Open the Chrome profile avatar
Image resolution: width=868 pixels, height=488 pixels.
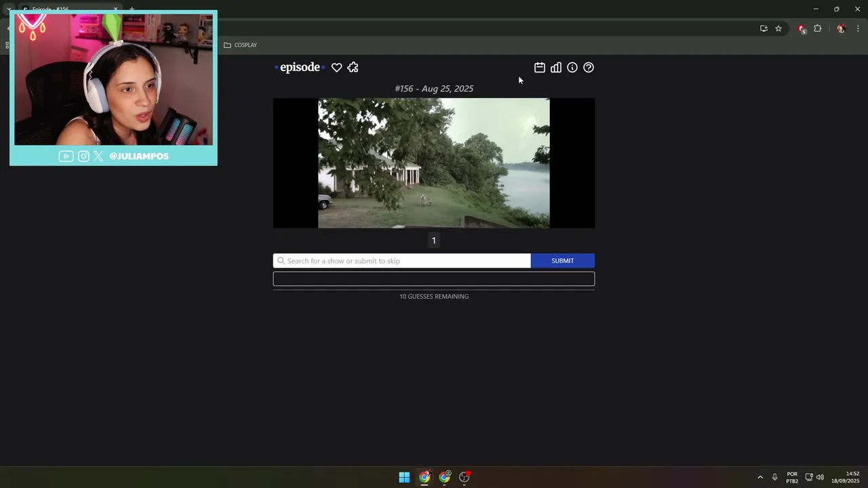(841, 28)
